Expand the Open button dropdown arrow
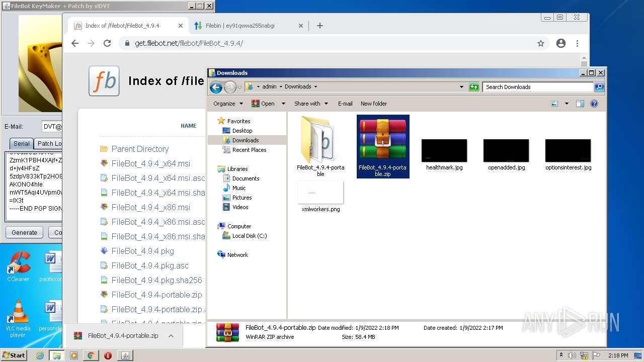644x362 pixels. click(283, 104)
